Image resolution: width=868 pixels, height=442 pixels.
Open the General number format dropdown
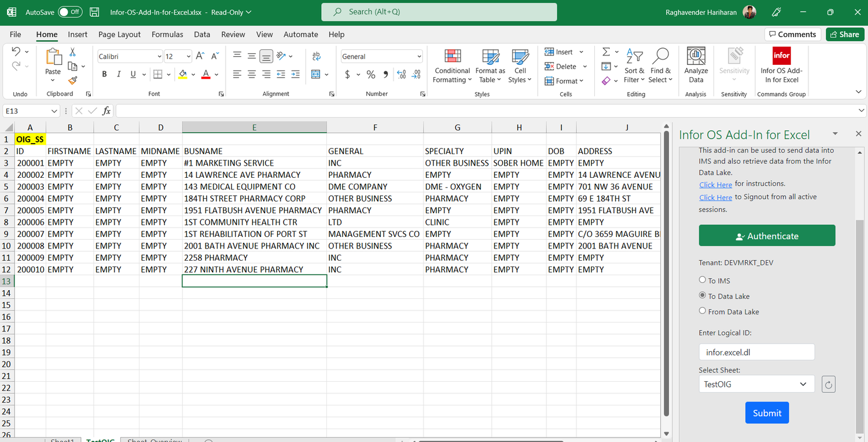419,56
